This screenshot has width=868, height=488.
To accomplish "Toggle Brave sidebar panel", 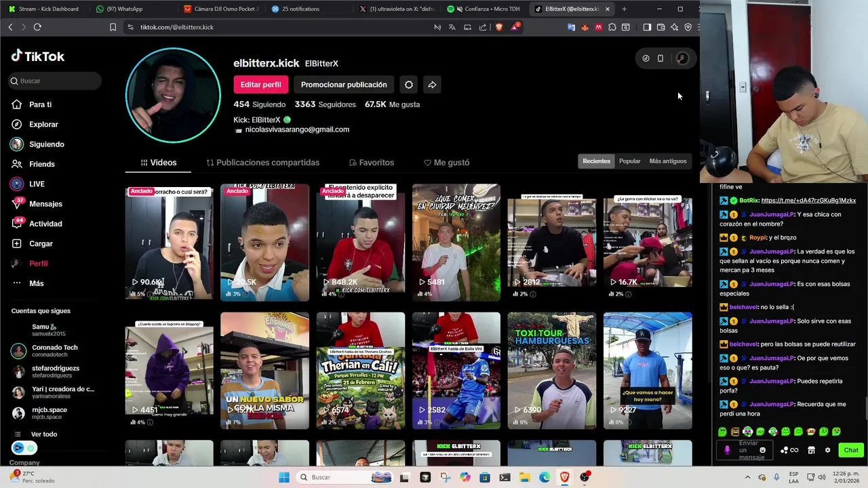I will tap(647, 27).
